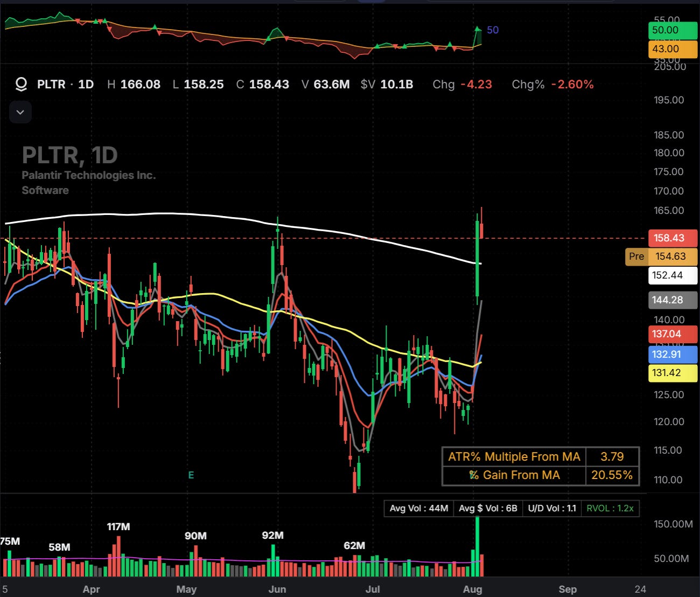Open the 1D interval selector in the header
This screenshot has height=597, width=700.
[x=86, y=85]
